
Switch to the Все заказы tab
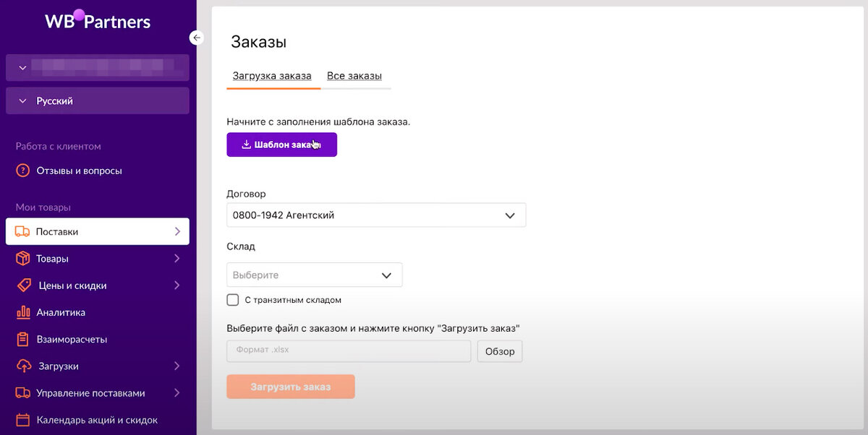coord(354,76)
